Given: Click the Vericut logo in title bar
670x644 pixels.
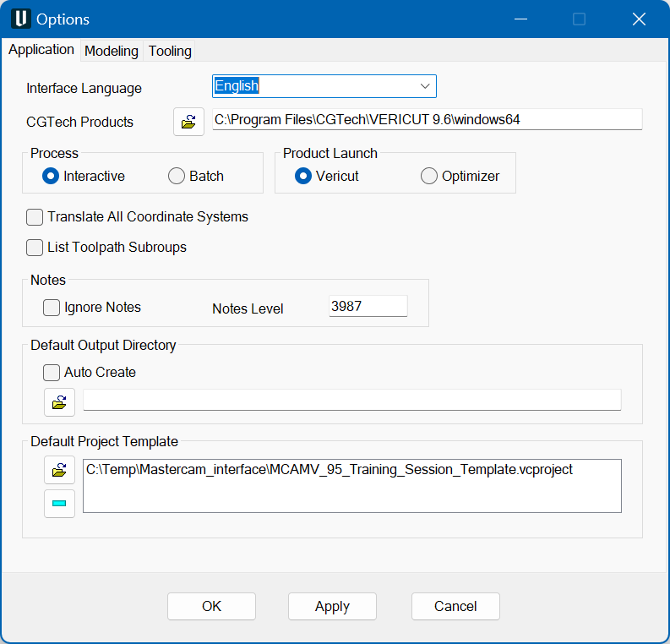Looking at the screenshot, I should click(x=20, y=19).
